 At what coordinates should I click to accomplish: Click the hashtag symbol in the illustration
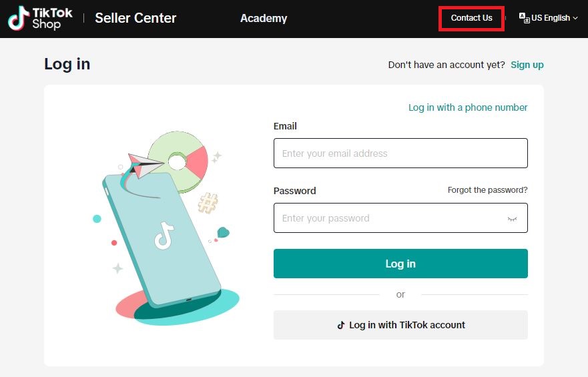pyautogui.click(x=208, y=202)
